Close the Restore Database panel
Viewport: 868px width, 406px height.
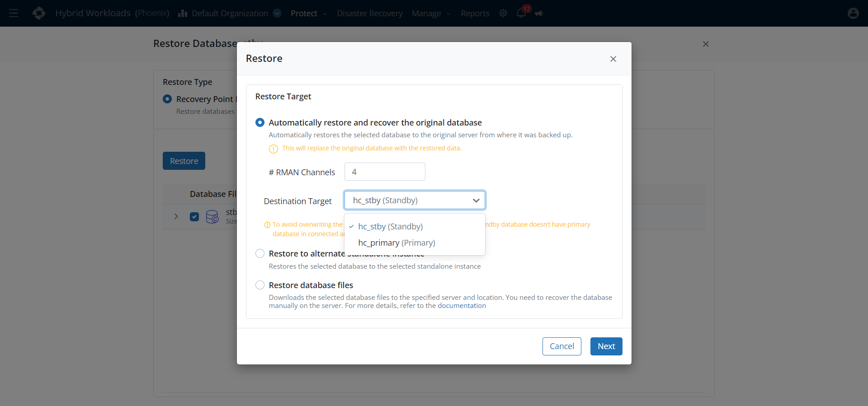coord(705,44)
